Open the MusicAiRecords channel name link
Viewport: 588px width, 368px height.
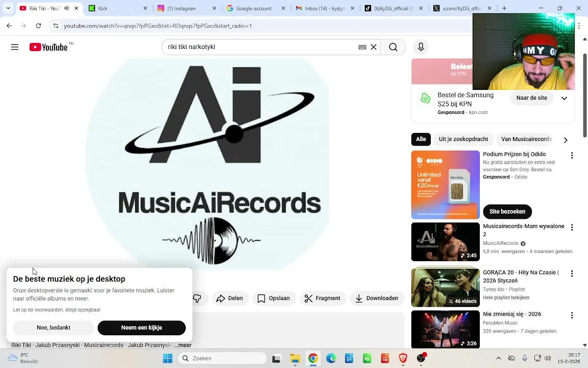click(x=501, y=243)
